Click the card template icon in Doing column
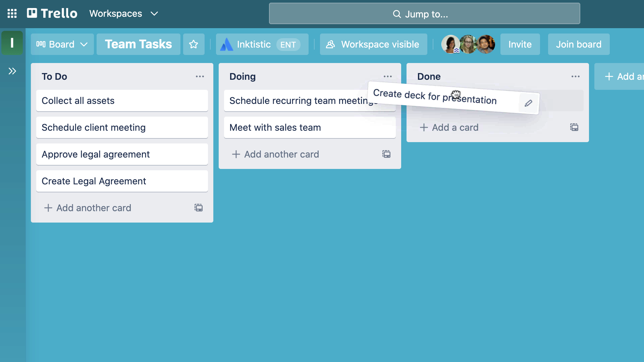The width and height of the screenshot is (644, 362). 386,154
